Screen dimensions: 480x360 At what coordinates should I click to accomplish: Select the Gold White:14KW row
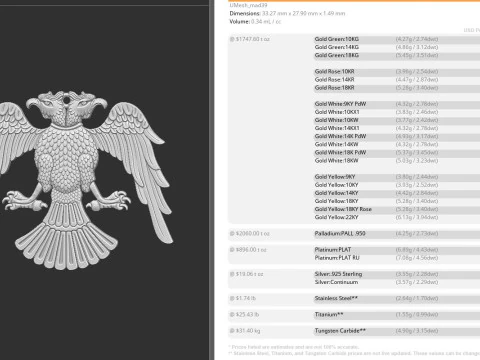coord(397,144)
